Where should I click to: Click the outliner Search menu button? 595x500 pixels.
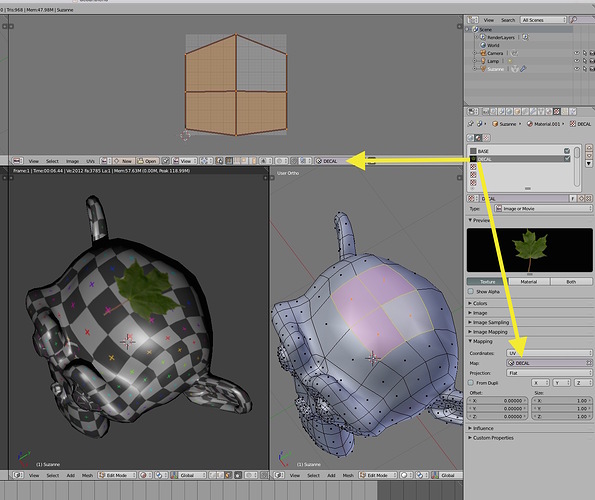(508, 20)
